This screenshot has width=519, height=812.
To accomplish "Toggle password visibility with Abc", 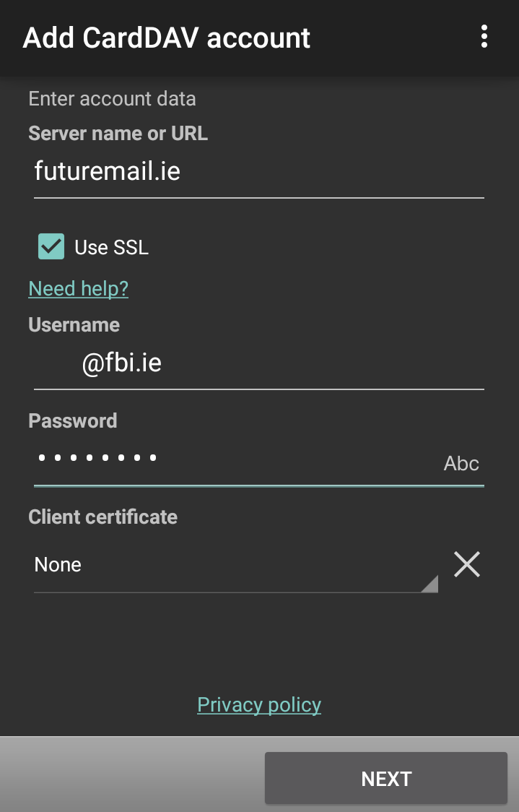I will point(461,463).
